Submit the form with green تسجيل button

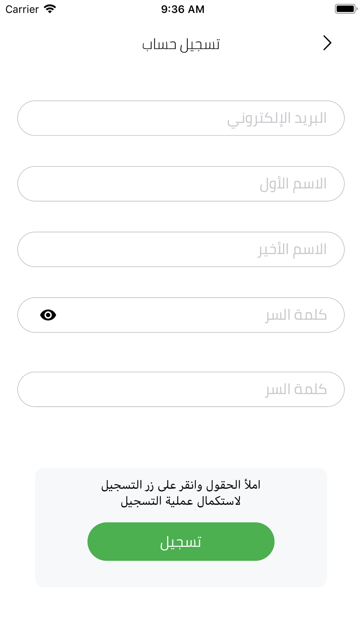181,541
